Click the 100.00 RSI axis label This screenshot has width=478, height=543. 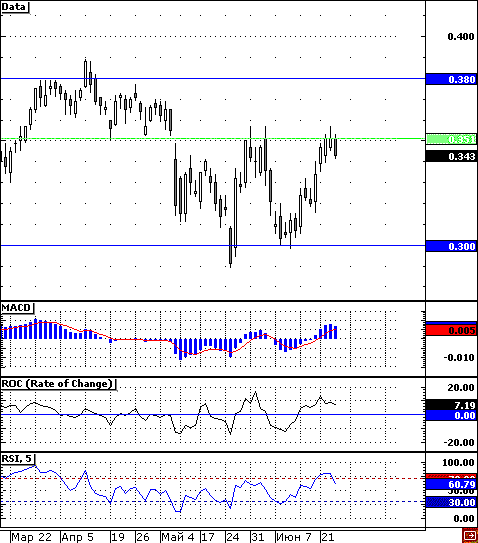458,463
